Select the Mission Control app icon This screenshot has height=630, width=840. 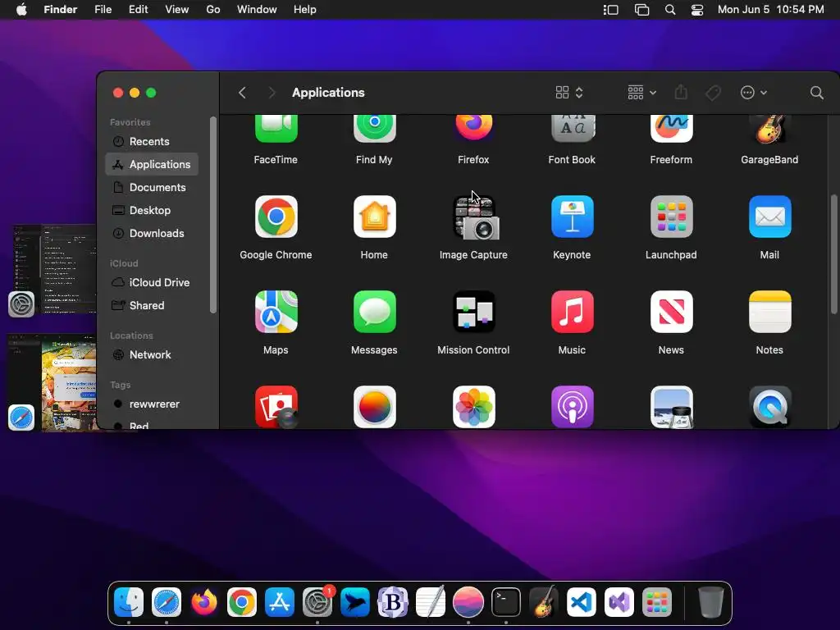[473, 312]
